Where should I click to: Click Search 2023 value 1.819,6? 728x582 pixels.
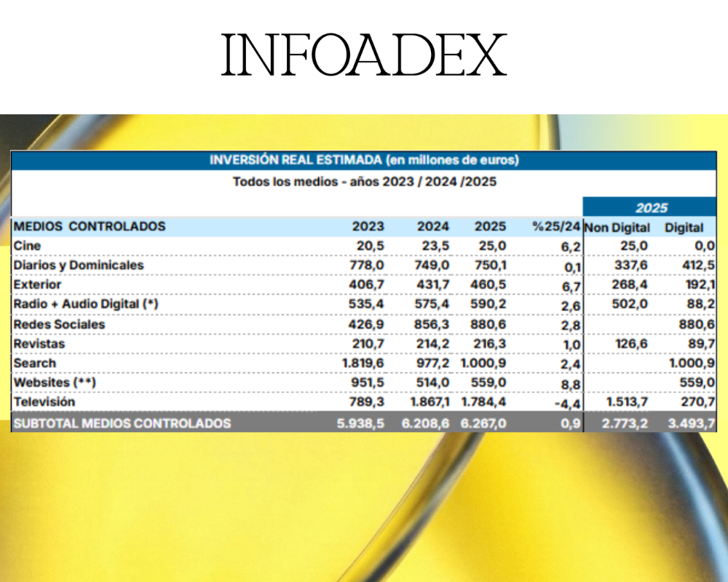[x=363, y=363]
